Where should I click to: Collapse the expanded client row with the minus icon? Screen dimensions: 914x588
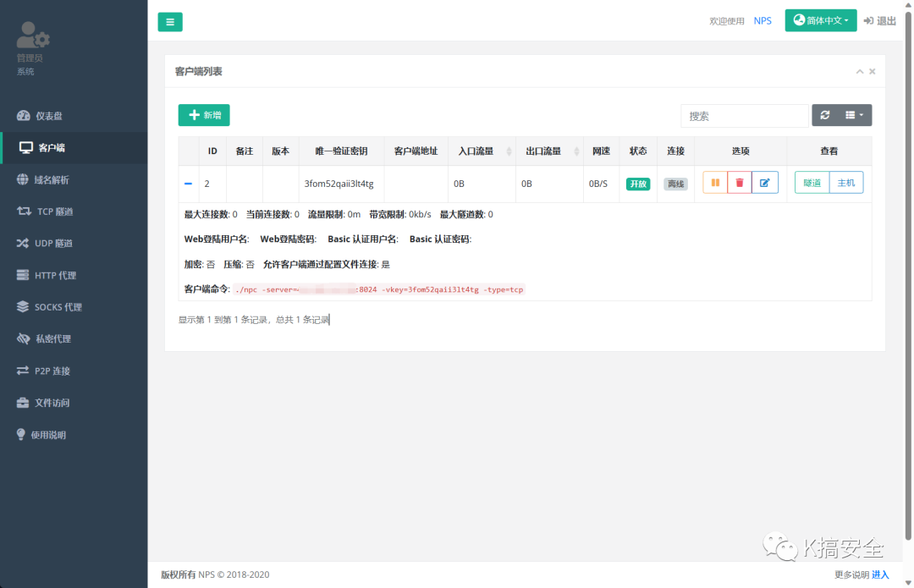click(188, 183)
